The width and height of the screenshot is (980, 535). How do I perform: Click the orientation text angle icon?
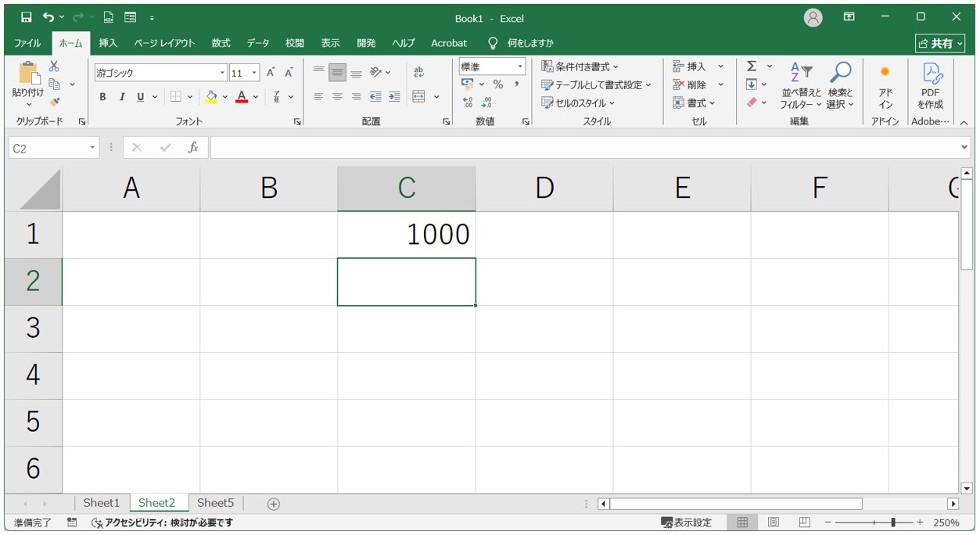(376, 73)
